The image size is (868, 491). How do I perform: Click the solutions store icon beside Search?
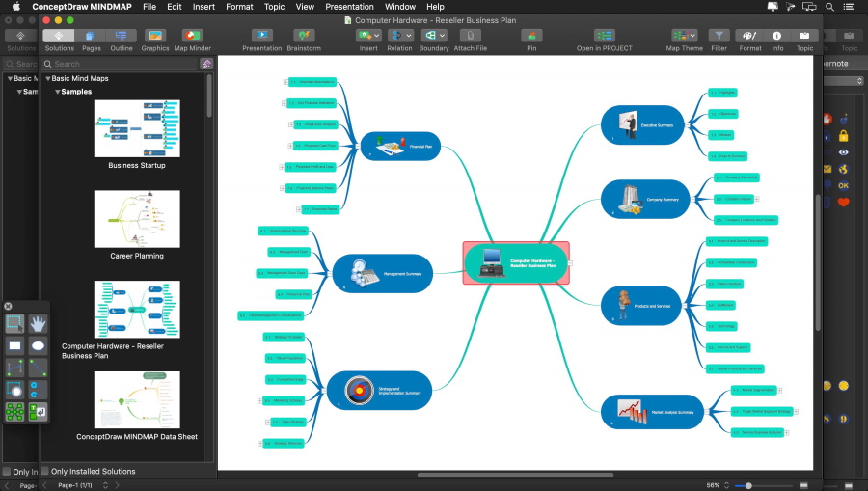(x=206, y=64)
